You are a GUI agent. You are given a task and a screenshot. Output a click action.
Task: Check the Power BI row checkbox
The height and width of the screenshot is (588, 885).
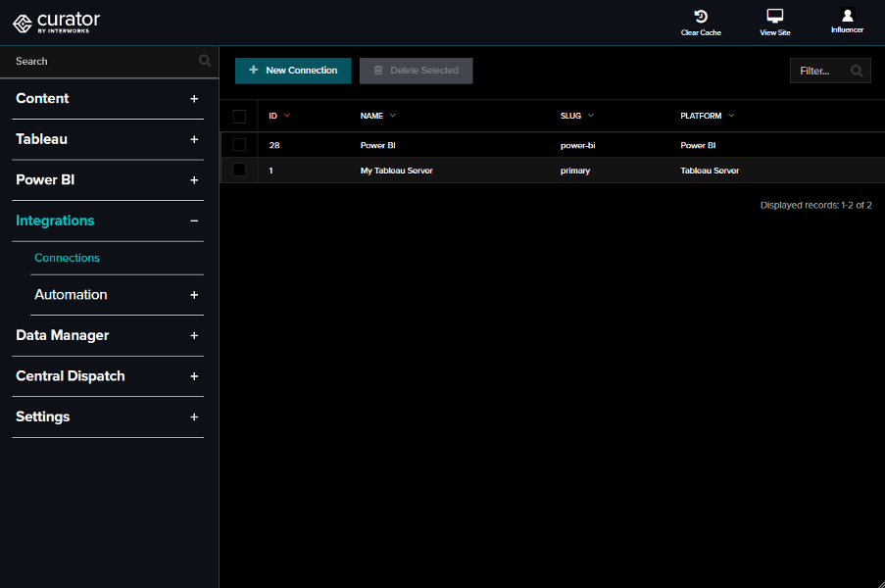(239, 145)
